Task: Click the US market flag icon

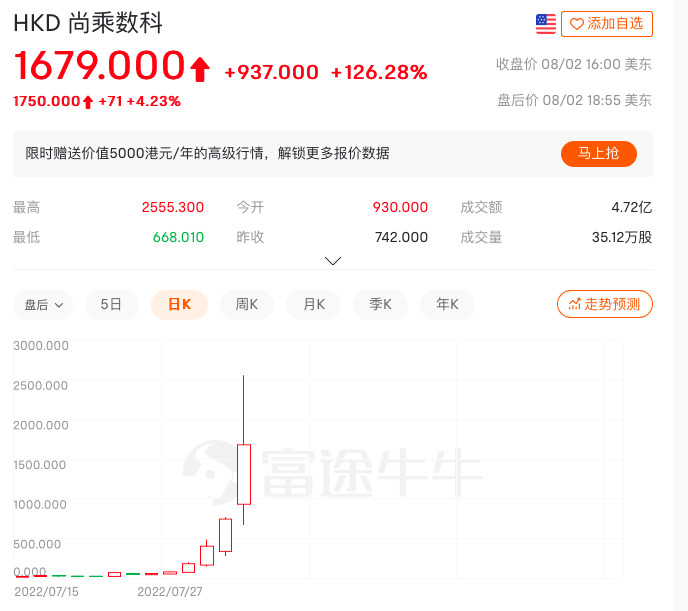Action: 546,24
